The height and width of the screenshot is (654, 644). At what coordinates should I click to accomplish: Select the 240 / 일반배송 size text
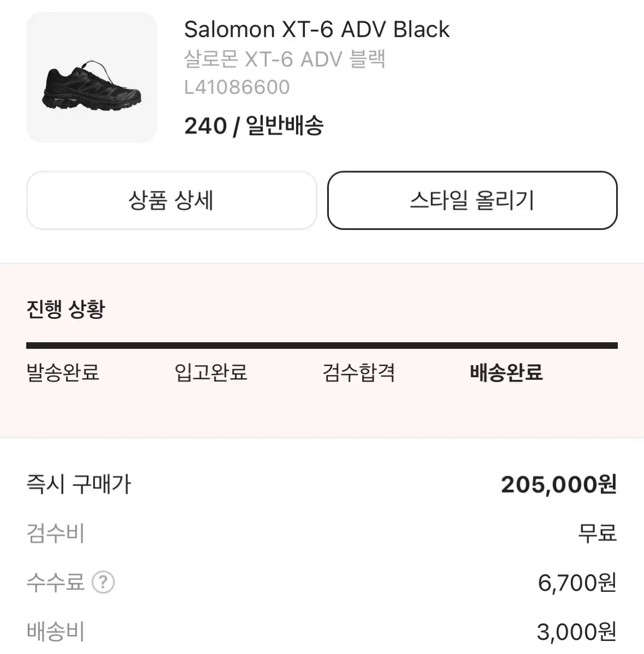254,126
